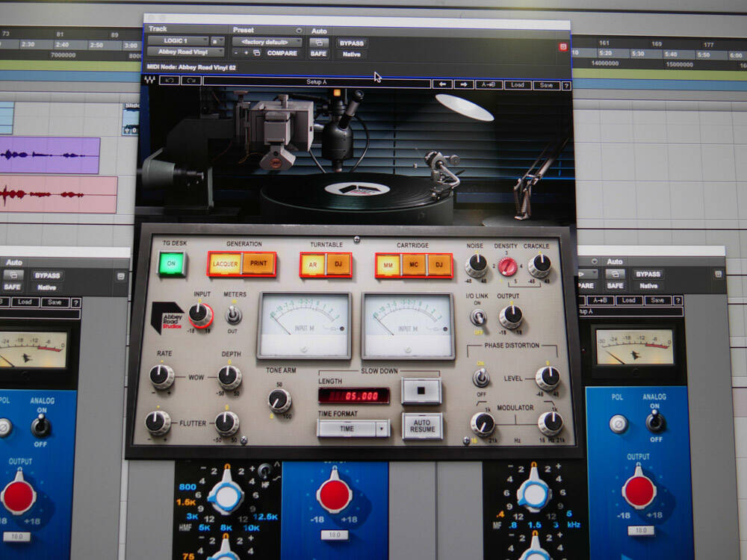Click the Noise knob
The height and width of the screenshot is (560, 747).
point(476,265)
